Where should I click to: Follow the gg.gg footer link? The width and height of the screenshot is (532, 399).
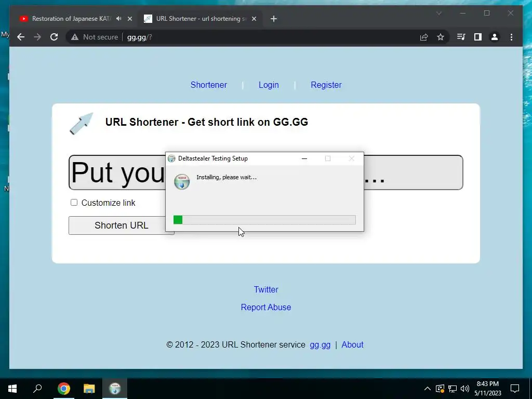click(320, 345)
